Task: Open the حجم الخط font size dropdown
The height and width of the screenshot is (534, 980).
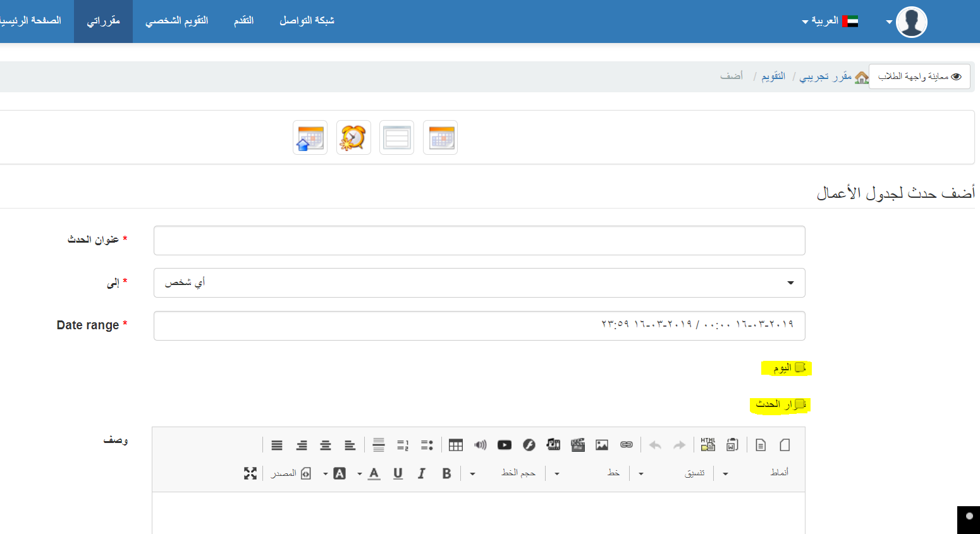Action: click(x=505, y=473)
